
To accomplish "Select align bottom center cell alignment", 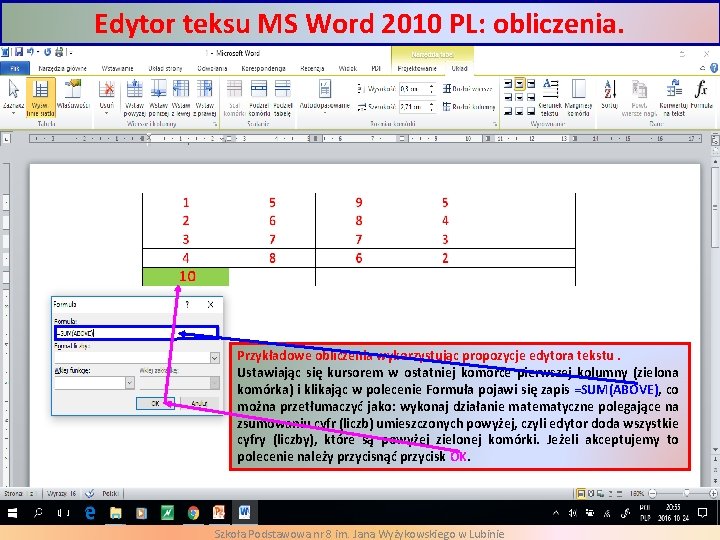I will 519,110.
